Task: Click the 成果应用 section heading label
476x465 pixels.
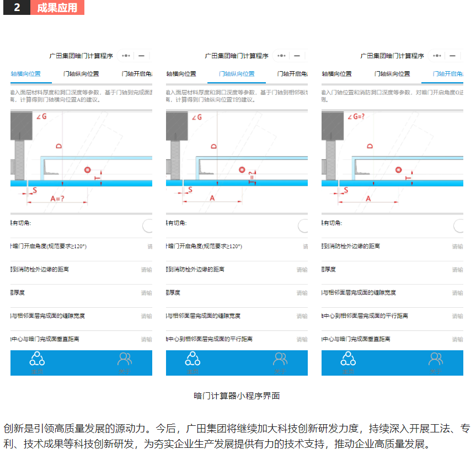Action: coord(57,8)
